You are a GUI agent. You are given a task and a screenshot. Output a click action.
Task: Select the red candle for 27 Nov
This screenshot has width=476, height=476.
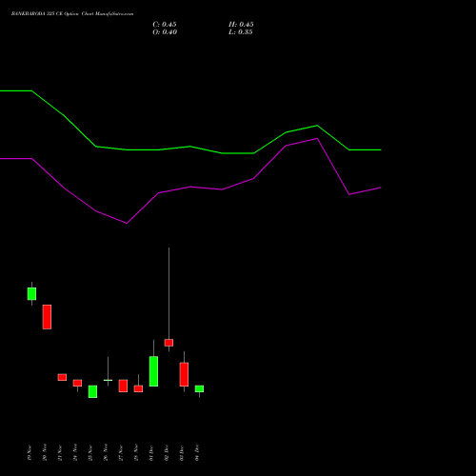[x=123, y=386]
